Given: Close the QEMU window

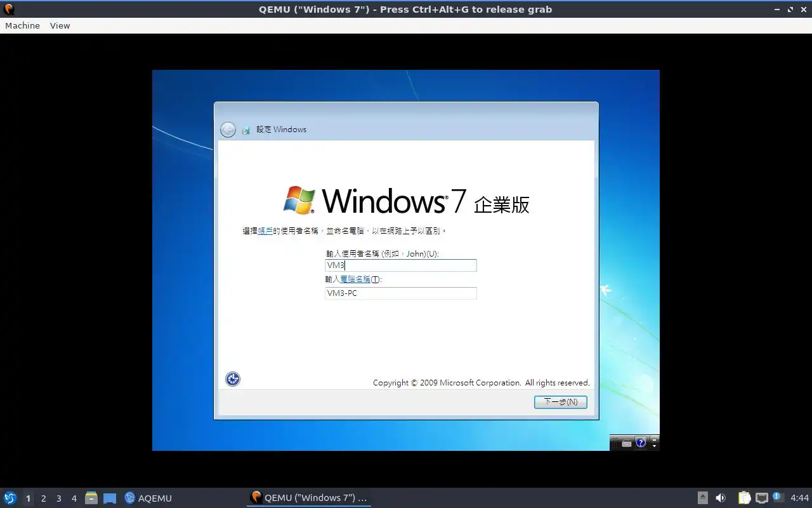Looking at the screenshot, I should pyautogui.click(x=802, y=10).
